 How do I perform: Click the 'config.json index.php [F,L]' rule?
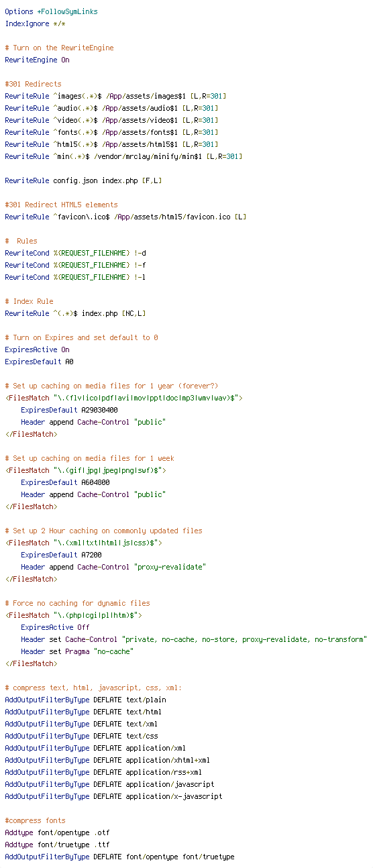tap(83, 181)
